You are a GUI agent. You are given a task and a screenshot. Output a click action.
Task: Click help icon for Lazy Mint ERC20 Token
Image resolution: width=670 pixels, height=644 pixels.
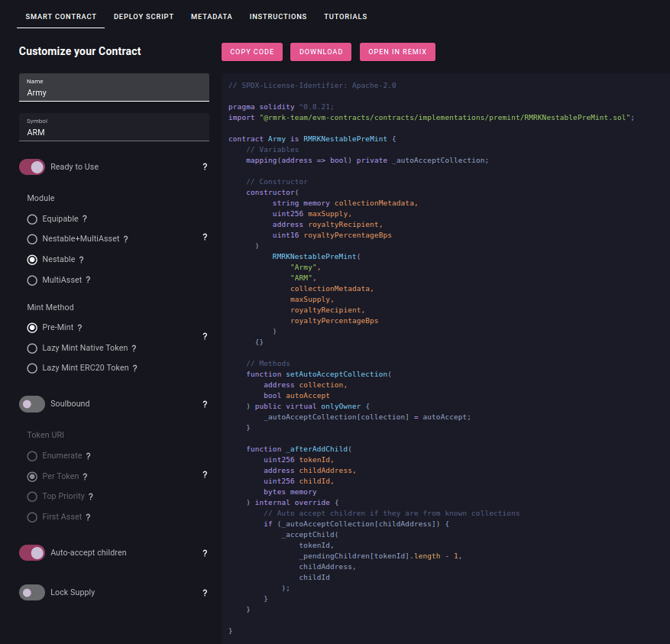point(134,368)
